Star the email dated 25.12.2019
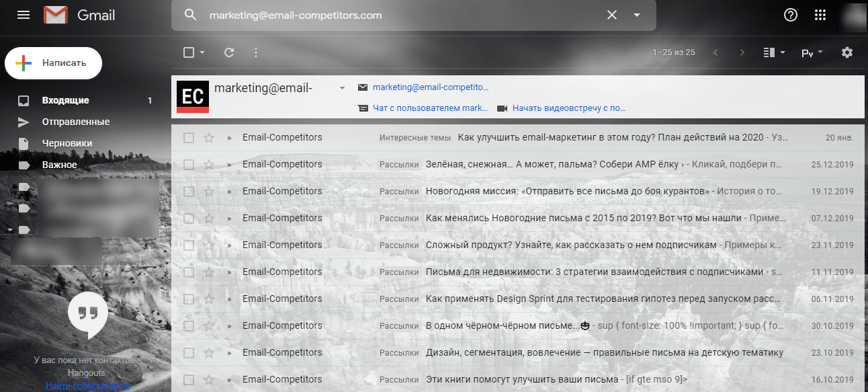Image resolution: width=868 pixels, height=392 pixels. 209,165
